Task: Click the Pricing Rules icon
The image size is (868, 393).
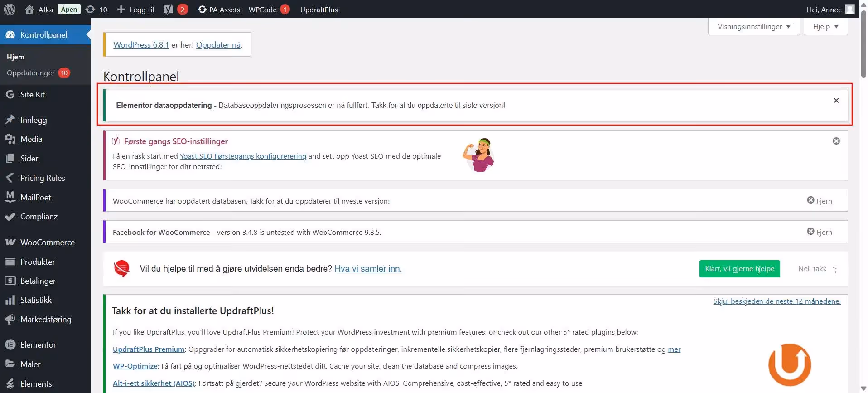Action: [10, 178]
